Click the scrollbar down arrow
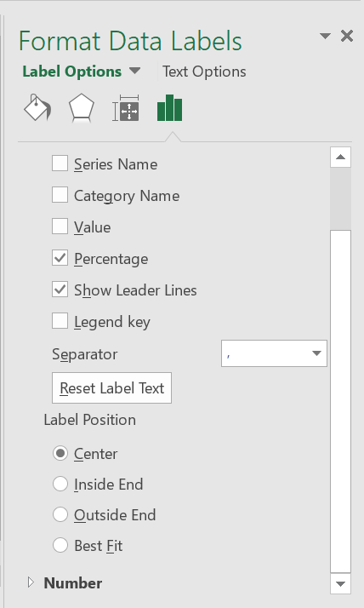Viewport: 364px width, 608px height. click(x=341, y=584)
